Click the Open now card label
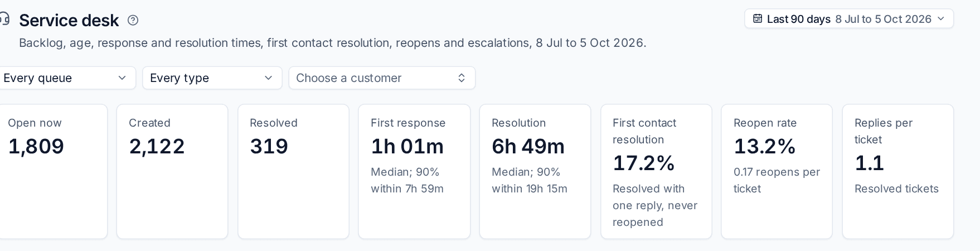Image resolution: width=980 pixels, height=251 pixels. coord(35,123)
